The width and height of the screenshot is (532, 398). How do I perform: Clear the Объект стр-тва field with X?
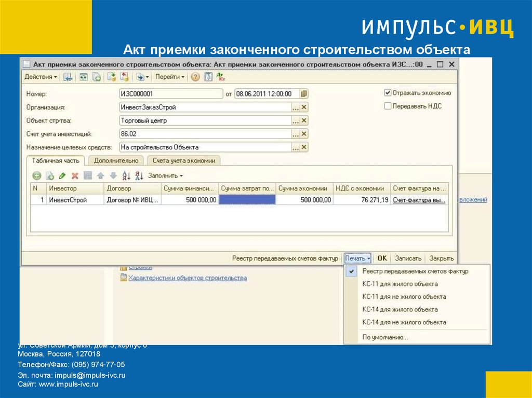point(304,120)
